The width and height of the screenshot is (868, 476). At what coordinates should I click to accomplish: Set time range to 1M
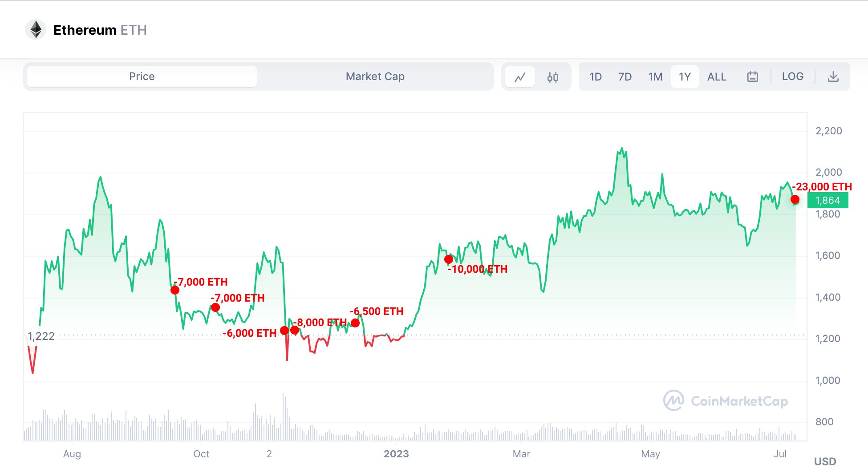tap(655, 77)
